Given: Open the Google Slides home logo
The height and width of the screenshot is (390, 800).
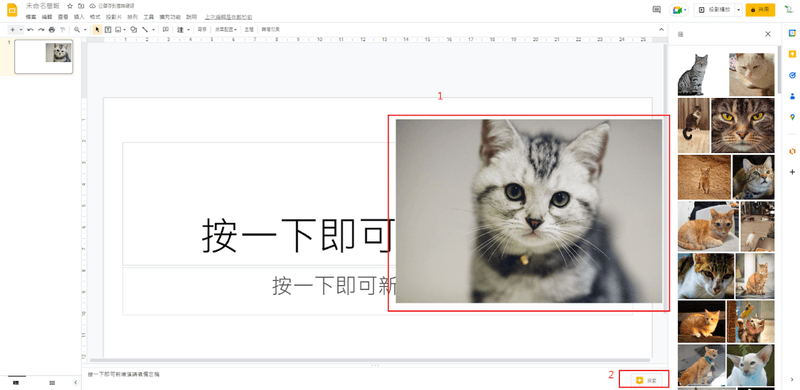Looking at the screenshot, I should pyautogui.click(x=12, y=10).
